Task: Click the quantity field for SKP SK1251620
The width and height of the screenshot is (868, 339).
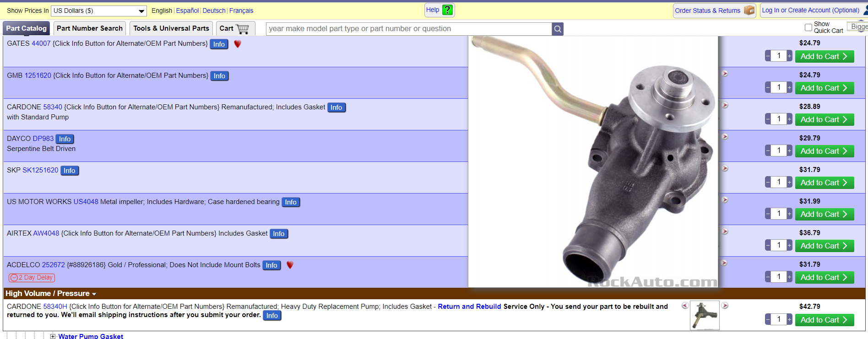Action: click(x=779, y=182)
